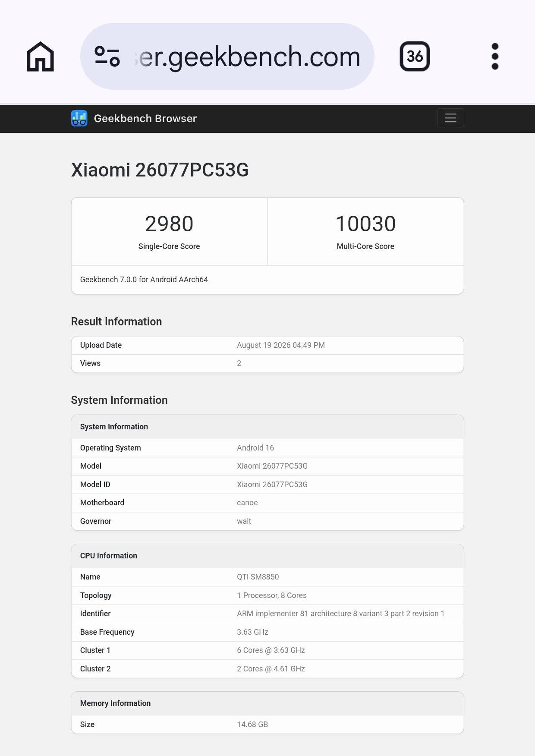Tap the geekbench.com address bar

(x=227, y=57)
